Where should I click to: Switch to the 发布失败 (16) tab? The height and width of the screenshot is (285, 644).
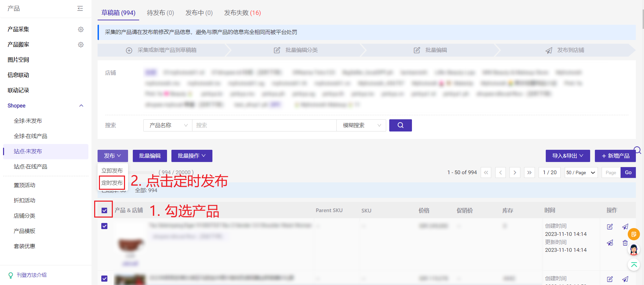pyautogui.click(x=242, y=13)
